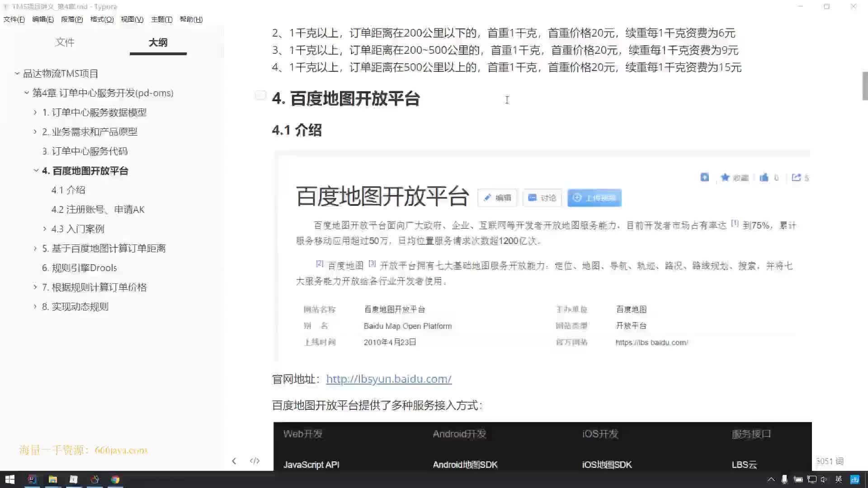Expand 4.3 入门案例 outline node
The height and width of the screenshot is (488, 868).
tap(44, 229)
